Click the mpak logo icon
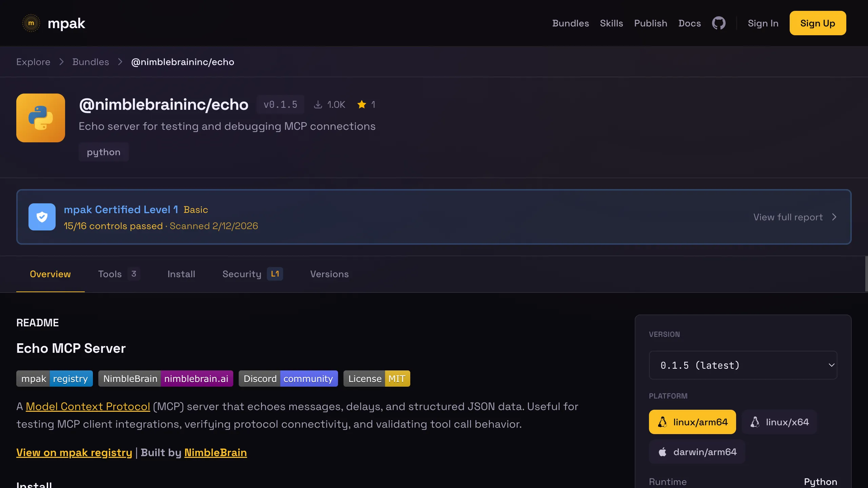 click(31, 23)
